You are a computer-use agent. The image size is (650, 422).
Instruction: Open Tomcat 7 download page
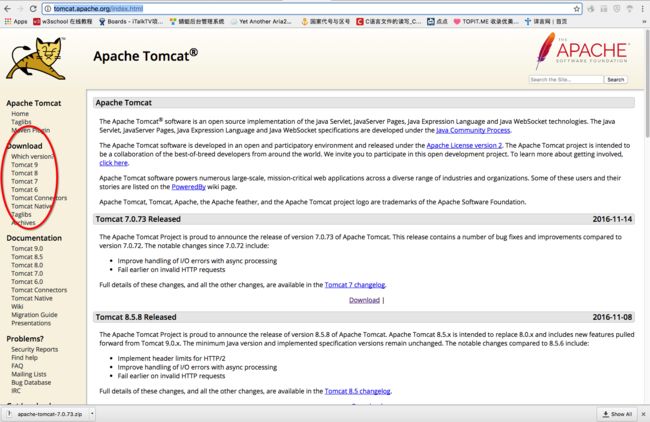click(24, 181)
